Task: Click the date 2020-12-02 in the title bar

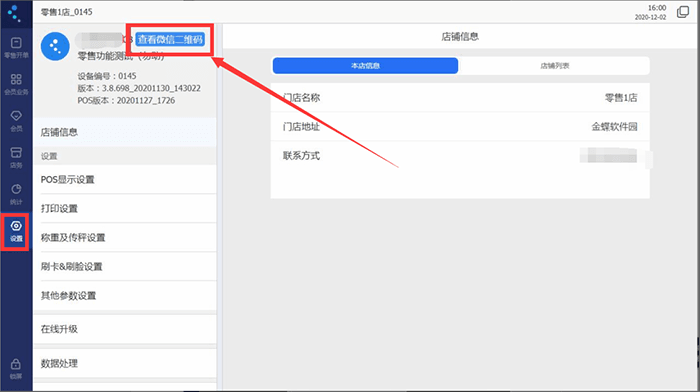Action: 650,17
